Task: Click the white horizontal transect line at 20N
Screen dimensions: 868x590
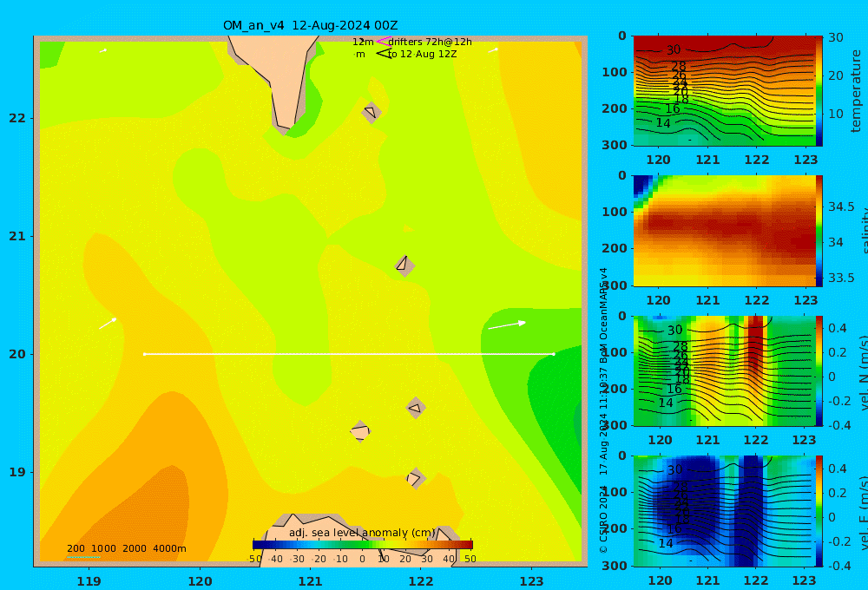Action: 349,354
